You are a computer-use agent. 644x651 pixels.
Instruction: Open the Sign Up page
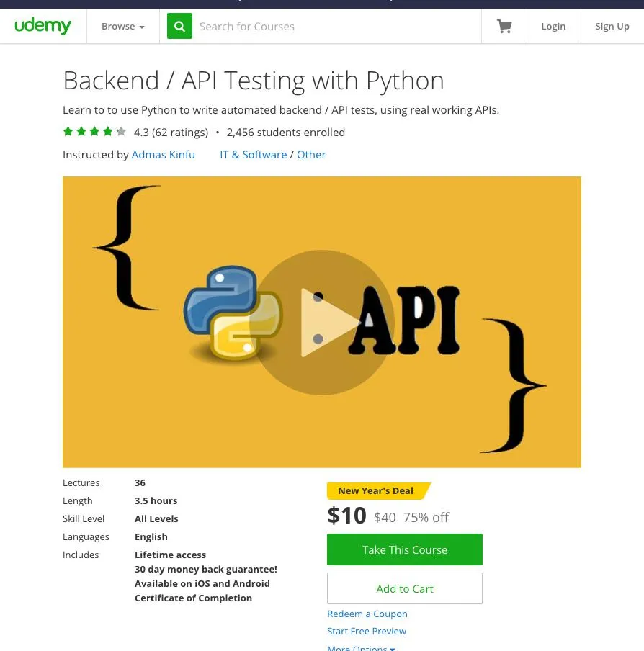coord(612,27)
